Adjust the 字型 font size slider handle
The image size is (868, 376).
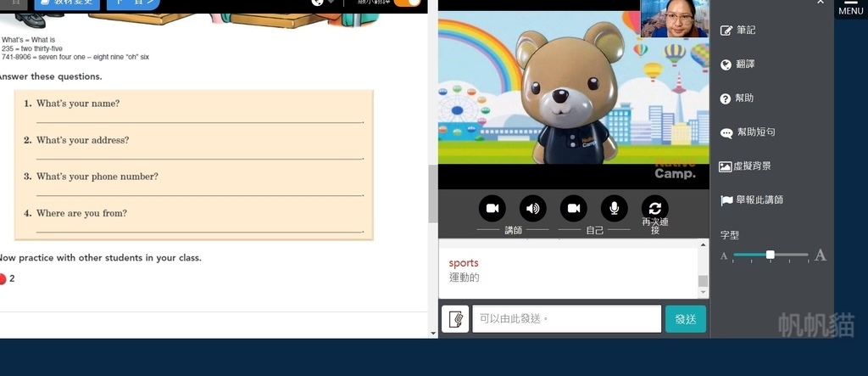point(770,255)
